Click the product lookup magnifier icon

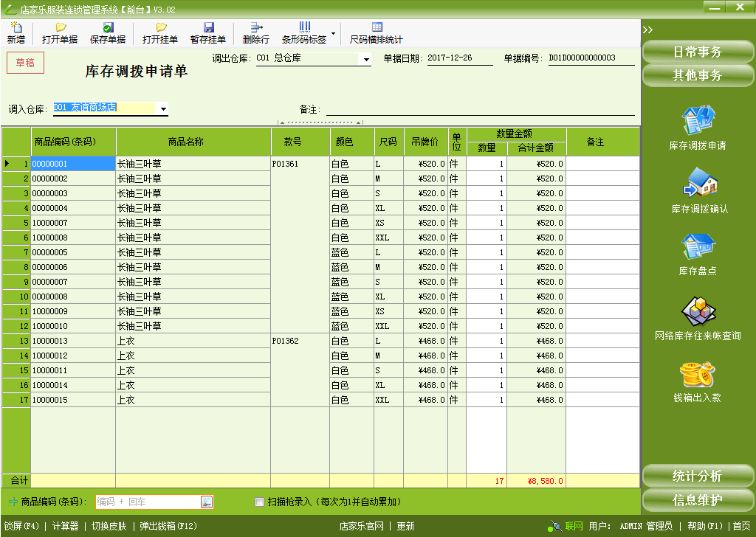tap(207, 502)
